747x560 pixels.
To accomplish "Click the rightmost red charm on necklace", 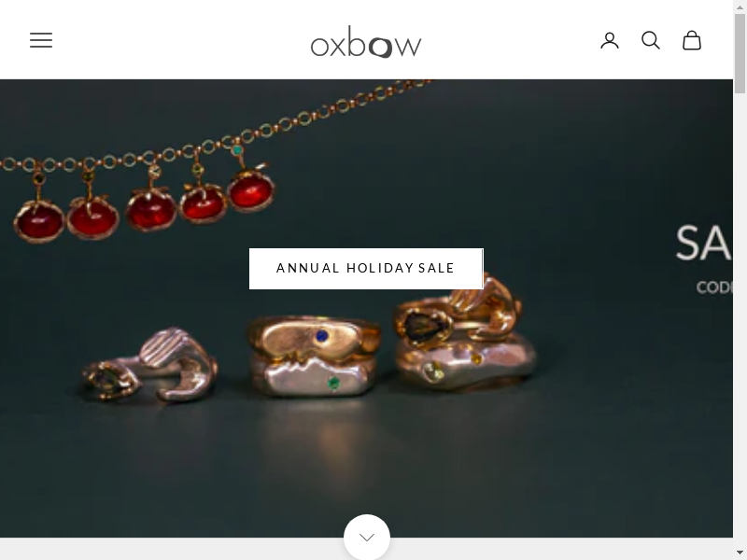I will [249, 191].
